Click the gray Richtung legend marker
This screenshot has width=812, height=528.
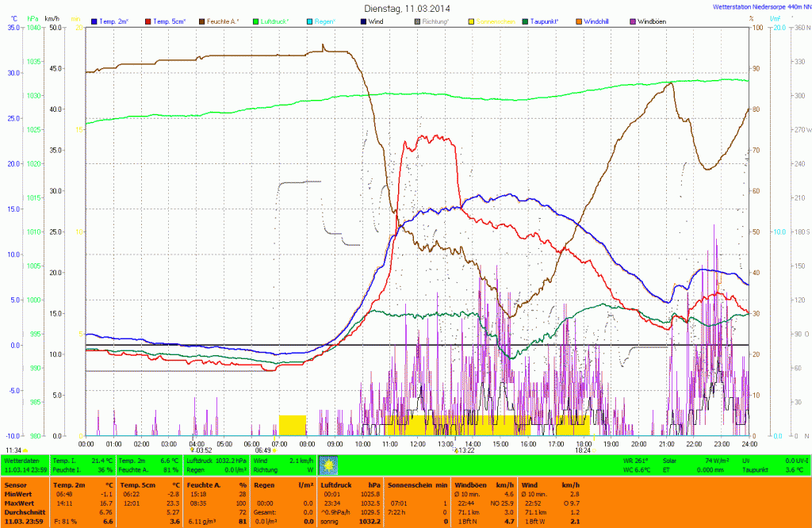(417, 21)
